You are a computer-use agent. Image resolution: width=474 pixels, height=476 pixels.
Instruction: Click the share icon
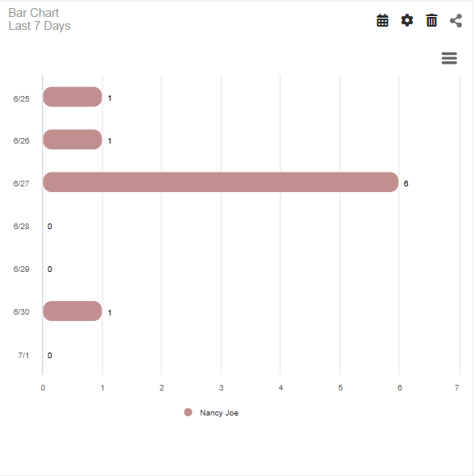[455, 21]
